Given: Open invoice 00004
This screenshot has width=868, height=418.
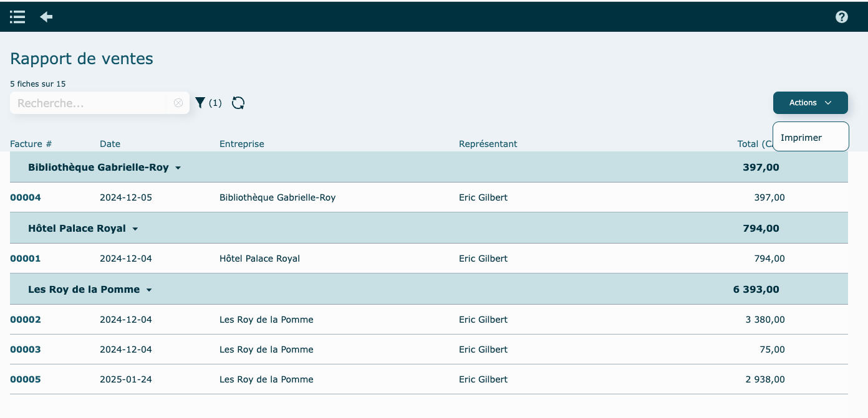Looking at the screenshot, I should (x=26, y=197).
